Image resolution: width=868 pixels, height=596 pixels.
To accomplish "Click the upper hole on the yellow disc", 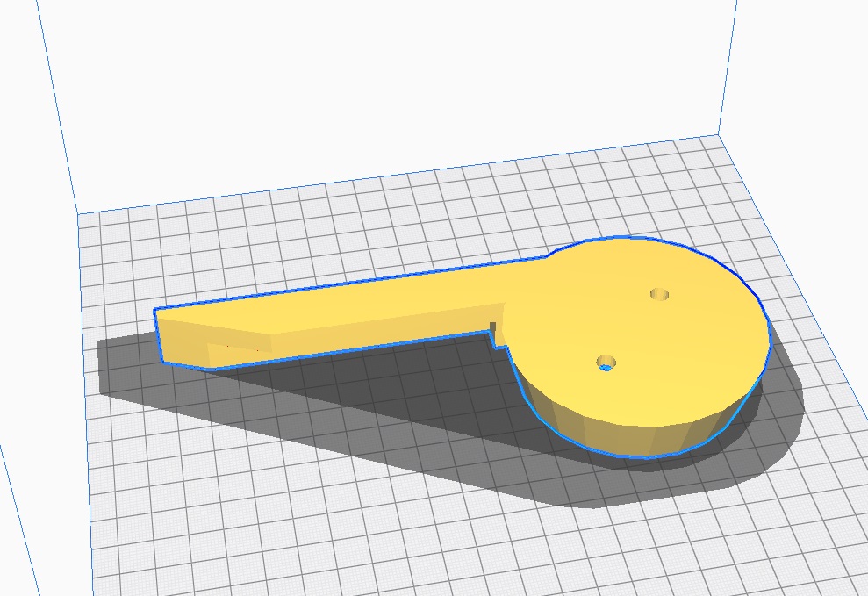I will click(659, 294).
